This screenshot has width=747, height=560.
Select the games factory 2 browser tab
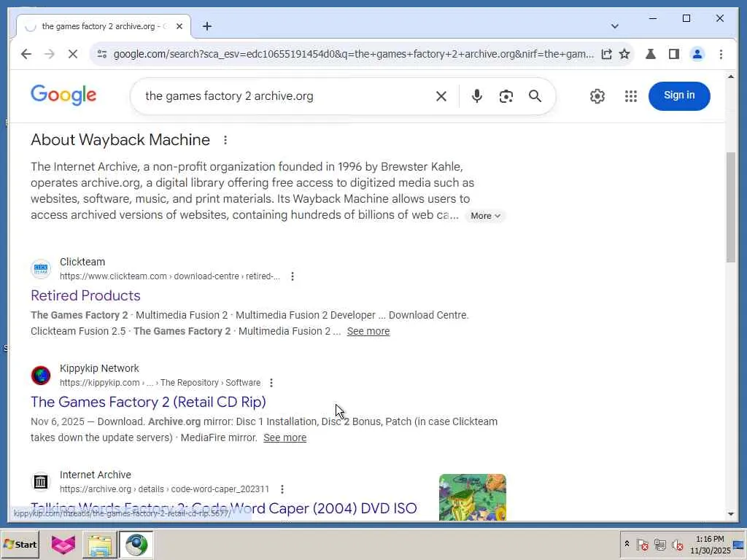(104, 26)
